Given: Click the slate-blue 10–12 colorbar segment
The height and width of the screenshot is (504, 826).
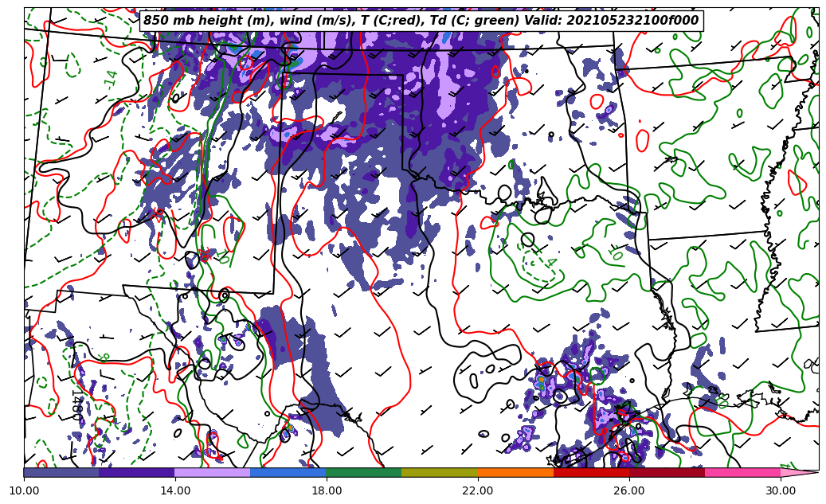Looking at the screenshot, I should (61, 472).
